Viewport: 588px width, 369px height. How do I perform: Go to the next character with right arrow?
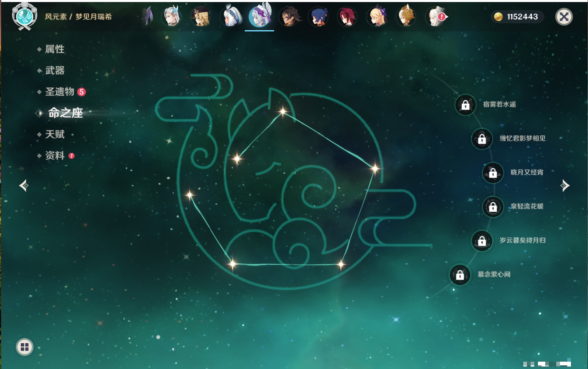click(x=565, y=186)
